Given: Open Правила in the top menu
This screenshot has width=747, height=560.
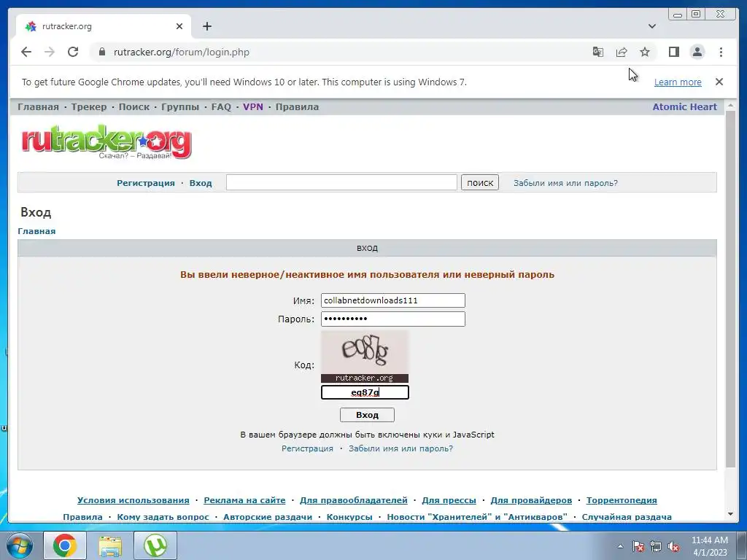Looking at the screenshot, I should [298, 106].
